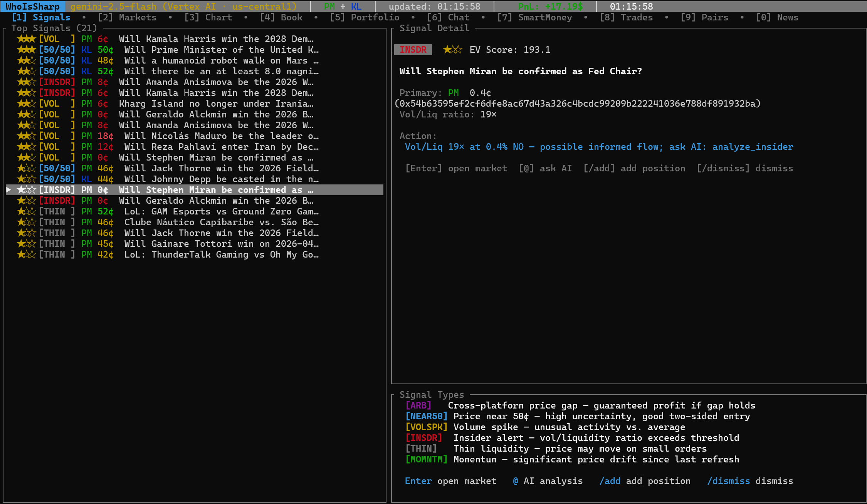Open the [7] SmartMoney tab
The height and width of the screenshot is (504, 867).
pos(534,17)
